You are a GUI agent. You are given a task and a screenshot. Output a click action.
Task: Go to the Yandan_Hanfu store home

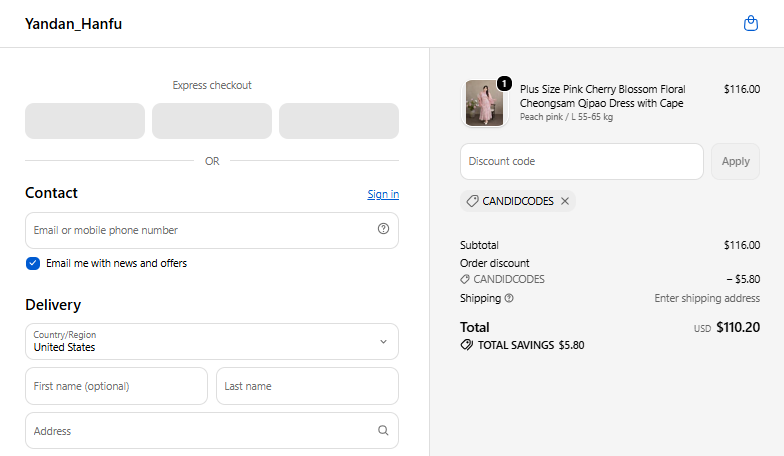point(74,24)
